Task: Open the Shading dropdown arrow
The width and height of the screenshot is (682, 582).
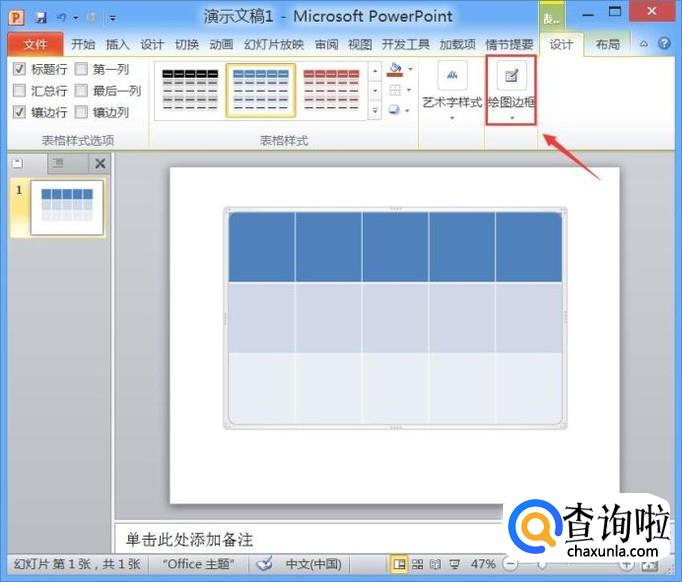Action: point(410,70)
